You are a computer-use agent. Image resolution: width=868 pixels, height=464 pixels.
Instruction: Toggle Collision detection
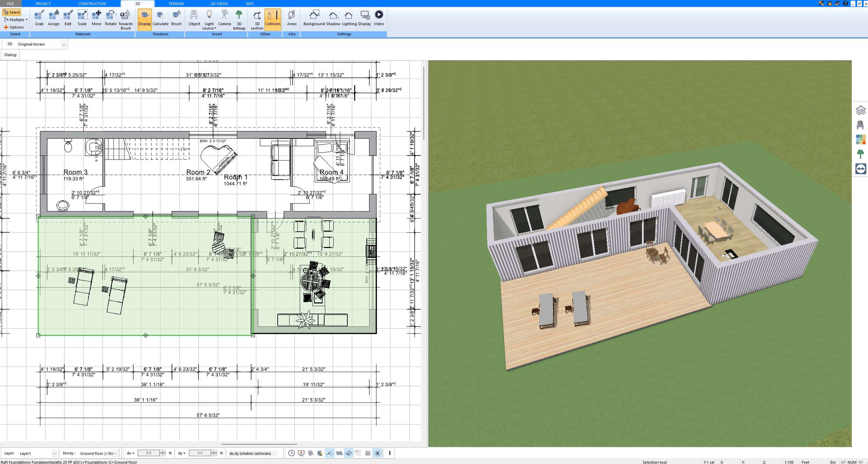coord(273,19)
